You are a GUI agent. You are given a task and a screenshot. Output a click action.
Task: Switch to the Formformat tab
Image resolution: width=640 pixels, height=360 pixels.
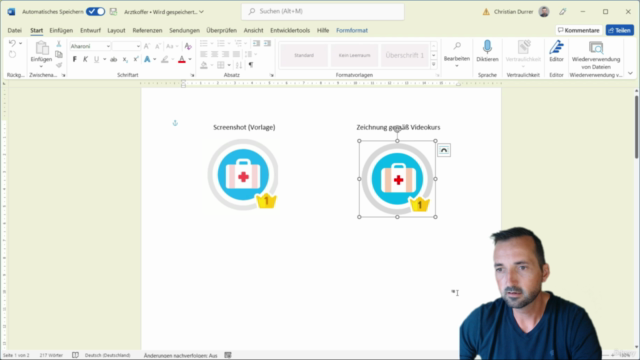click(352, 30)
